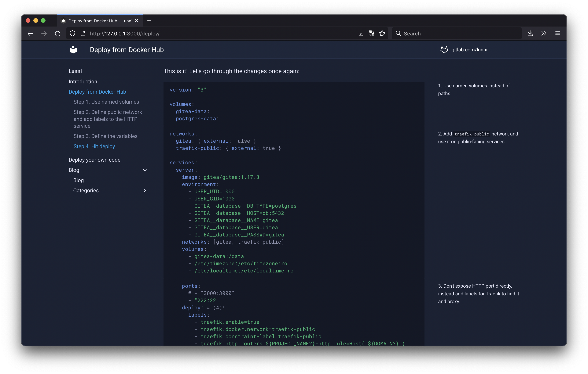Click the /etc/localtime:/etc/localtime:ro line
The height and width of the screenshot is (374, 588).
coord(241,271)
